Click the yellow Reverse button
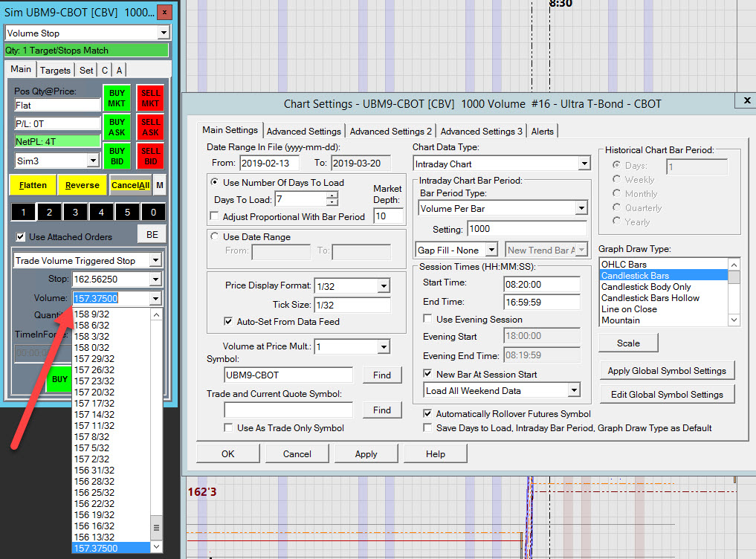 82,185
